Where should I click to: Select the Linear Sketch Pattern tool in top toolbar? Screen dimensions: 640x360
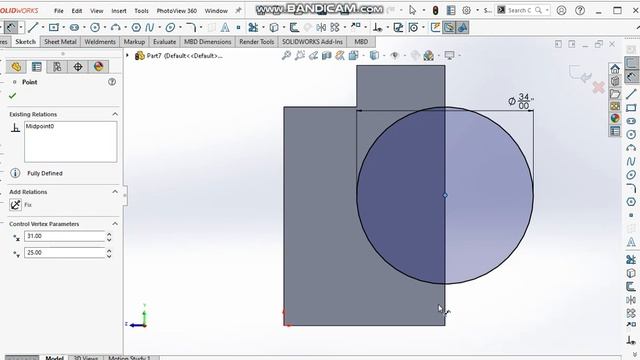click(335, 27)
